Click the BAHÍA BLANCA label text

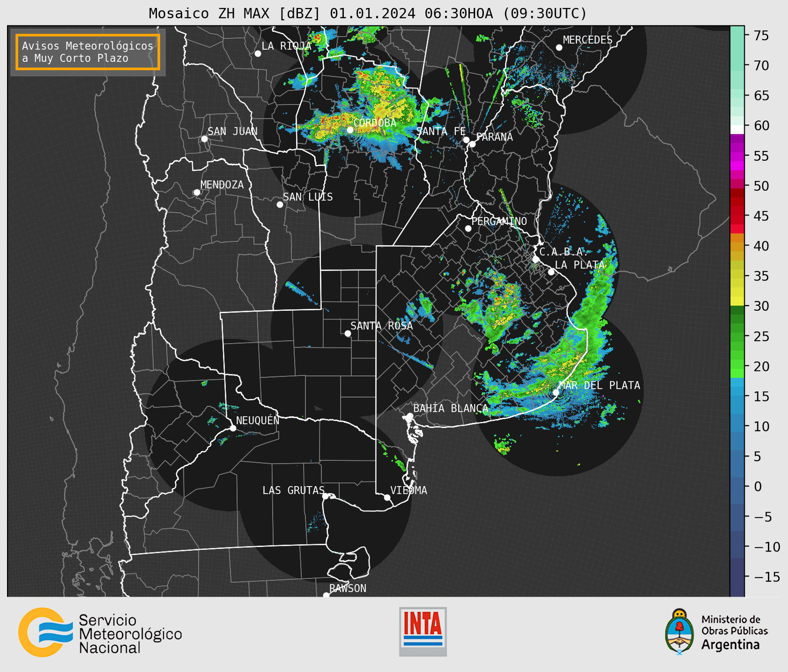pos(450,408)
